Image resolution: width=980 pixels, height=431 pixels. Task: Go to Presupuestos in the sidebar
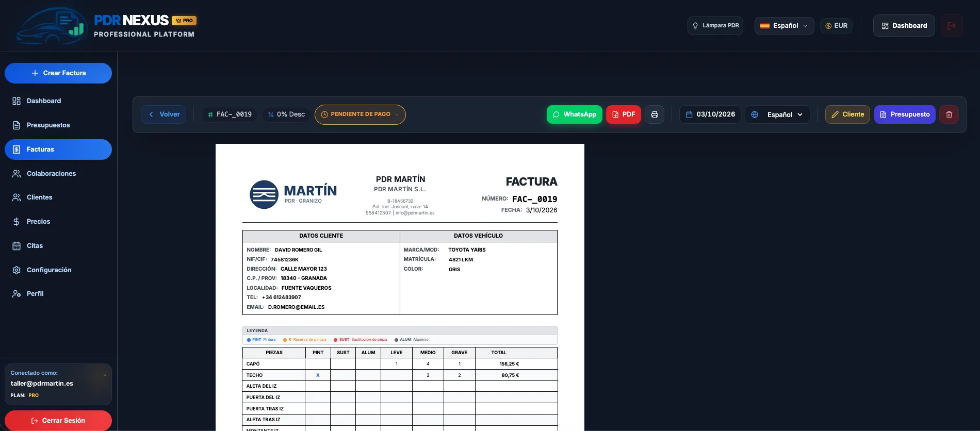pyautogui.click(x=58, y=125)
